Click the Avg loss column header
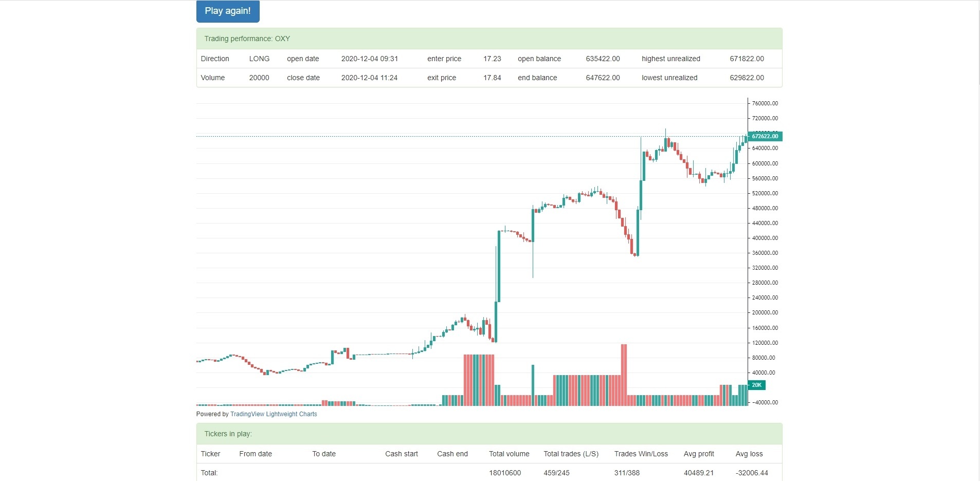 (x=749, y=454)
